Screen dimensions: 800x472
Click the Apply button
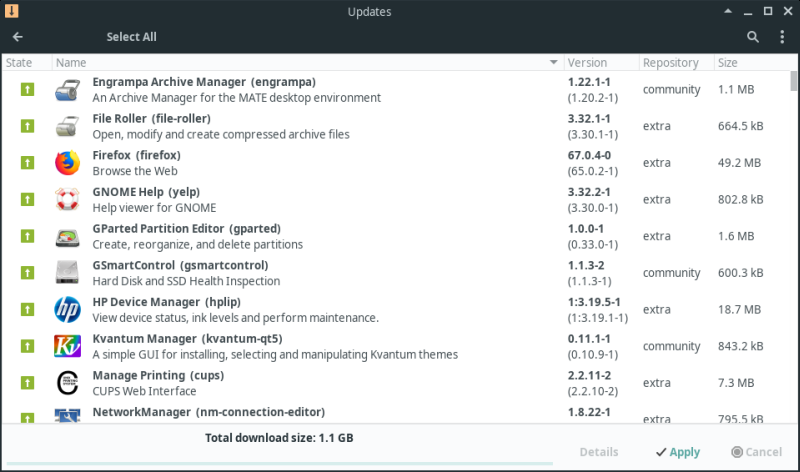pyautogui.click(x=676, y=452)
